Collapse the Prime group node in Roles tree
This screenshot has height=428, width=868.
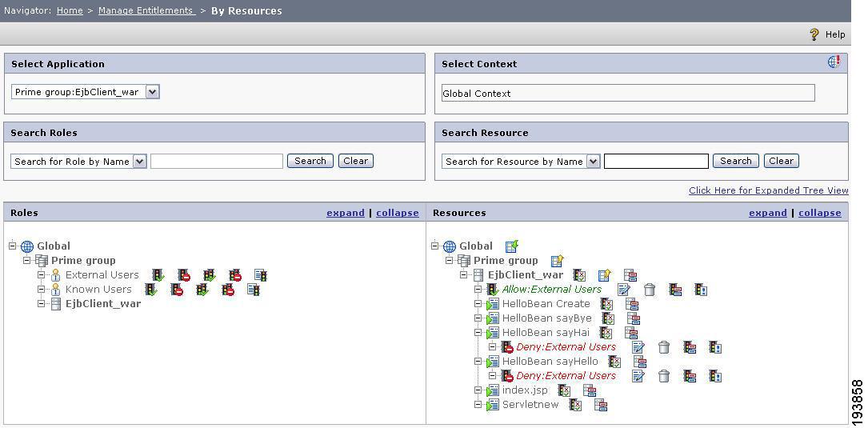28,260
